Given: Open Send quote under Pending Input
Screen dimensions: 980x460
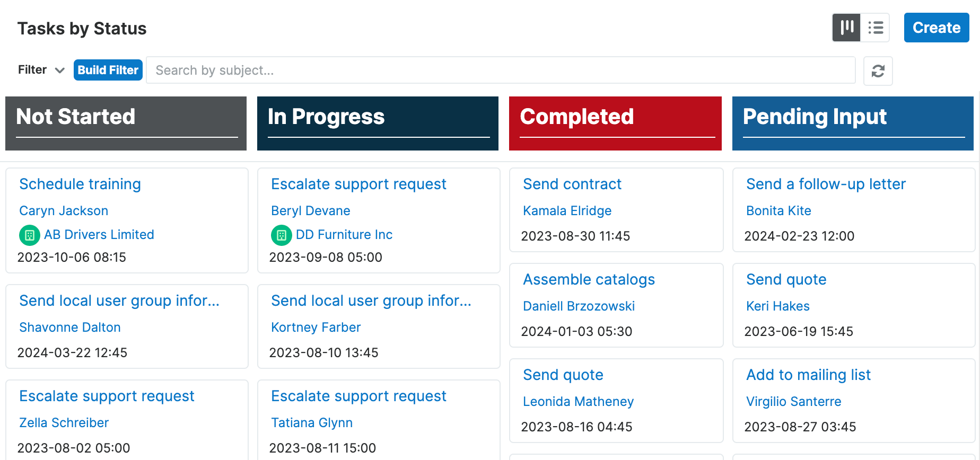Looking at the screenshot, I should tap(786, 279).
